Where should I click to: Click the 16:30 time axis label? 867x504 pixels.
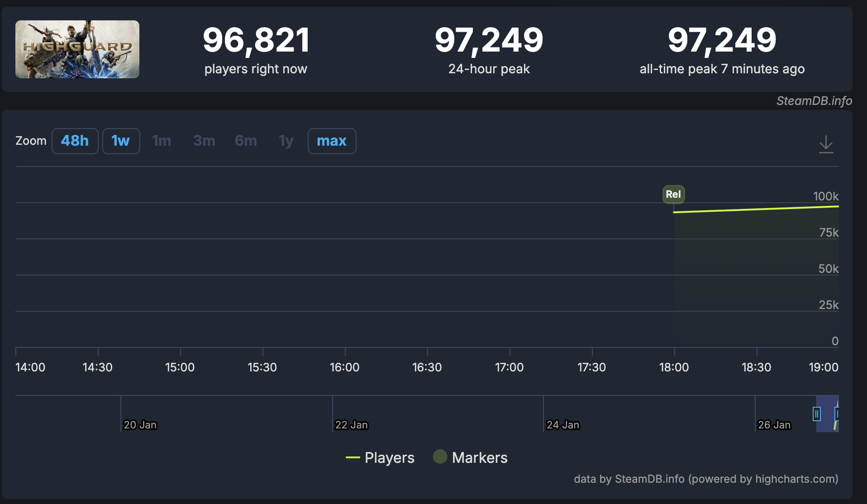(x=427, y=367)
